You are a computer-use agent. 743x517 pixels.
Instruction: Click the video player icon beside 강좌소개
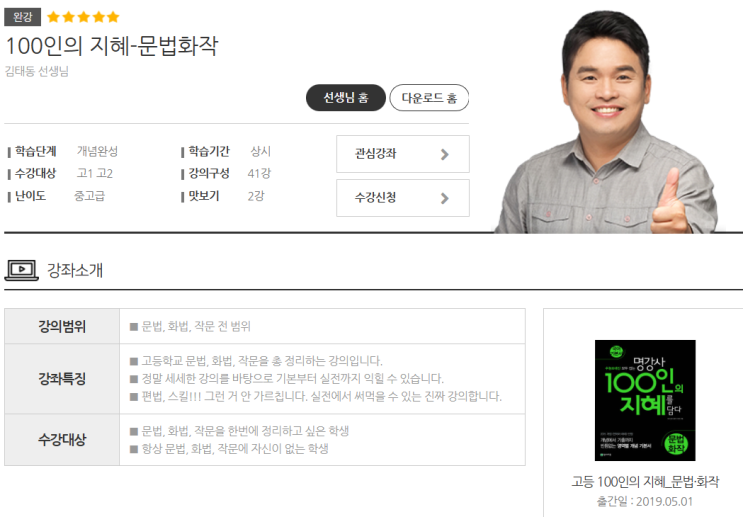click(x=21, y=270)
